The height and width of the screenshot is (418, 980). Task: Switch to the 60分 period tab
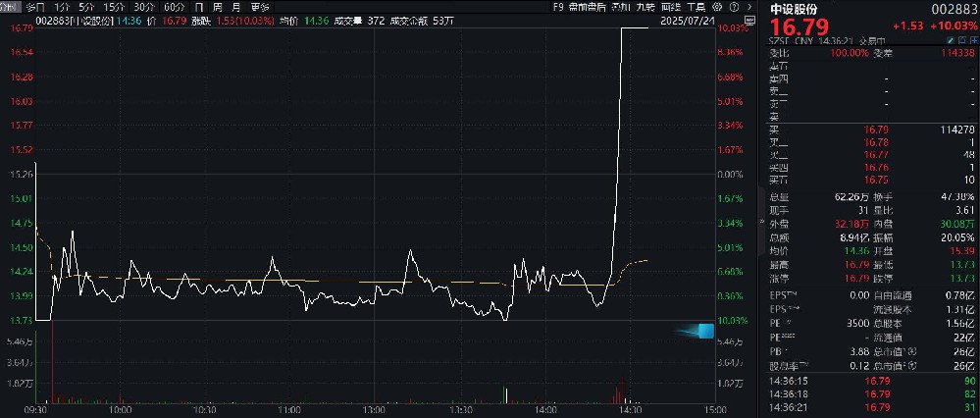pos(175,7)
